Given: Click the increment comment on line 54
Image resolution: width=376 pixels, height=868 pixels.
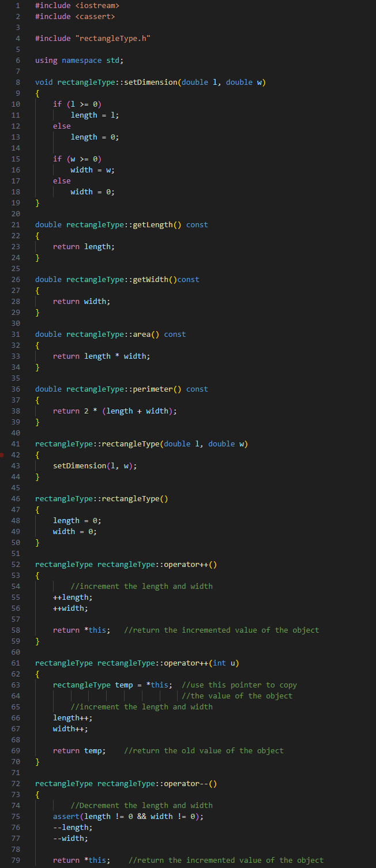Looking at the screenshot, I should 142,586.
